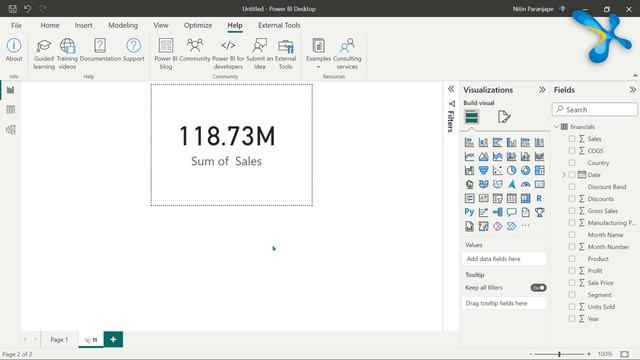
Task: Click the Save icon in title bar
Action: pos(13,9)
